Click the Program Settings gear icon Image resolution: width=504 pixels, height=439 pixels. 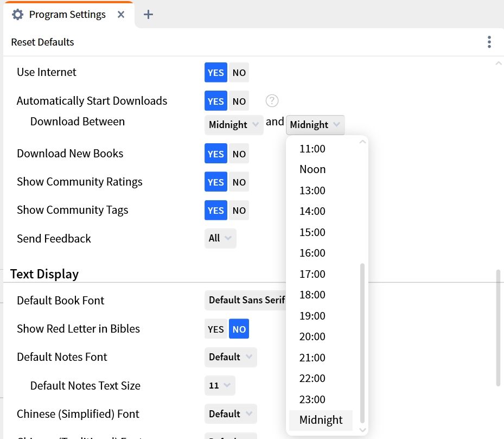click(x=18, y=15)
